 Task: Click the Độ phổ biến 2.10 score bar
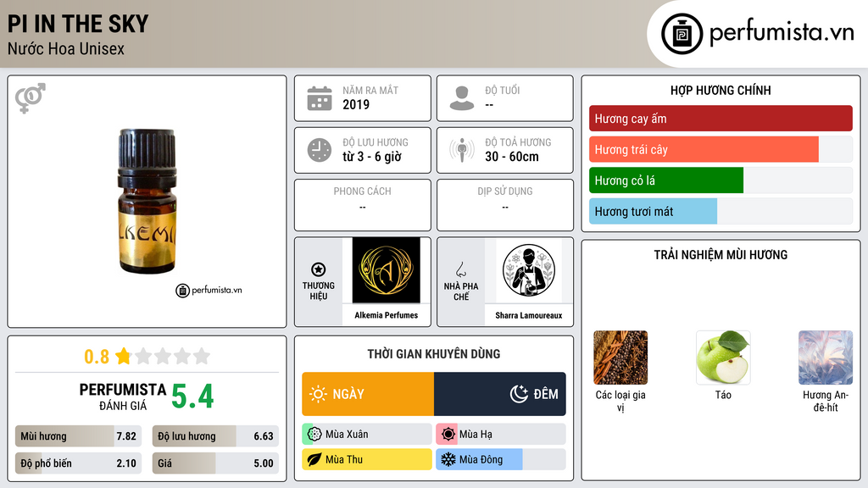click(x=78, y=463)
